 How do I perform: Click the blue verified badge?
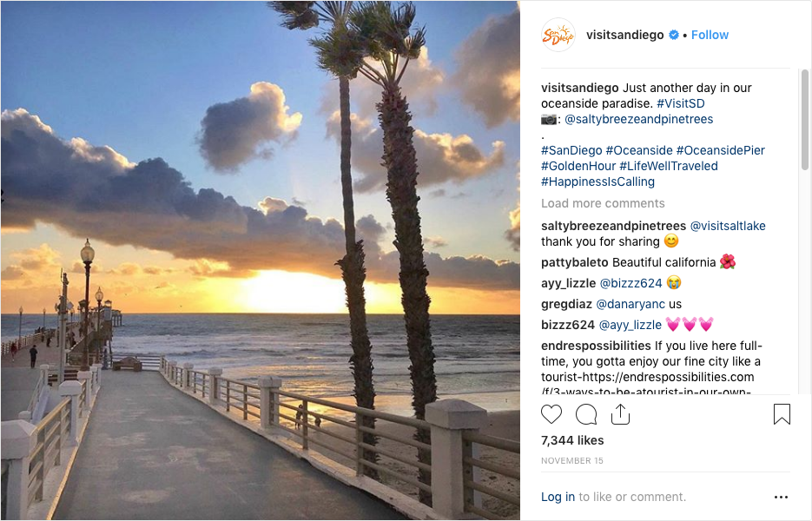point(674,35)
